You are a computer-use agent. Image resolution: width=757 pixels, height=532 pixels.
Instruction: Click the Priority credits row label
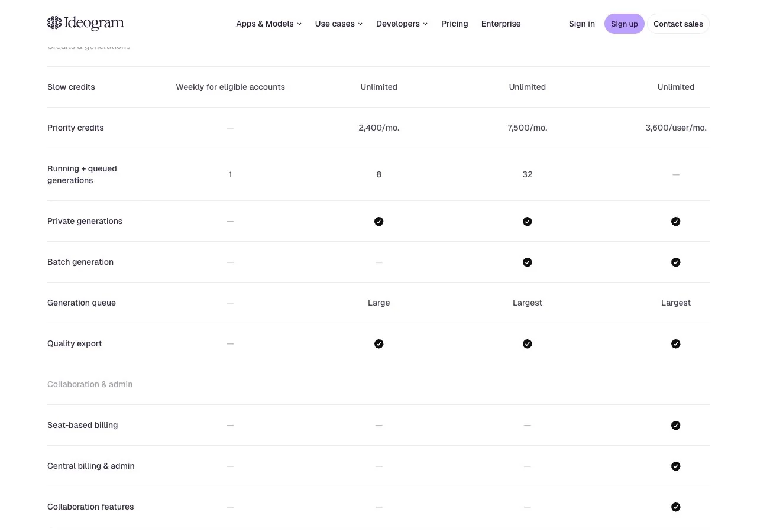[76, 128]
